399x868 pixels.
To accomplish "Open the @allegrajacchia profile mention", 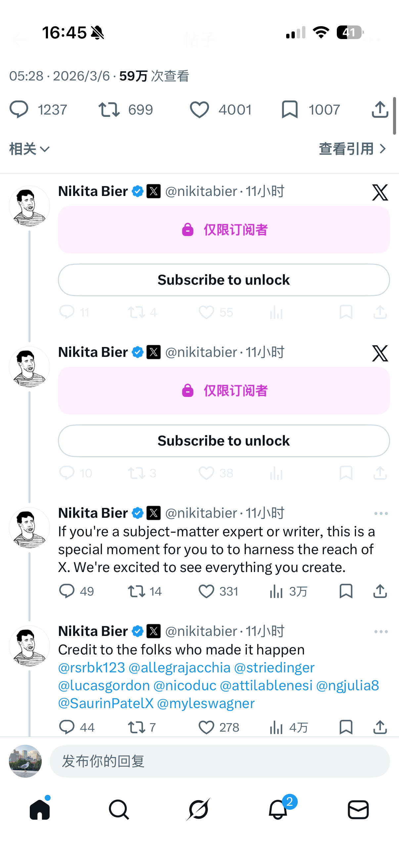I will point(179,668).
